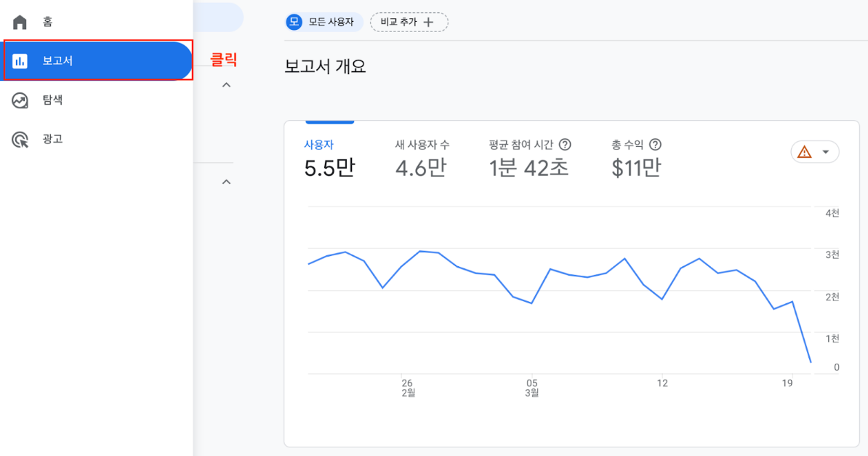Click the help icon beside 총 수익
This screenshot has width=868, height=456.
click(x=655, y=145)
